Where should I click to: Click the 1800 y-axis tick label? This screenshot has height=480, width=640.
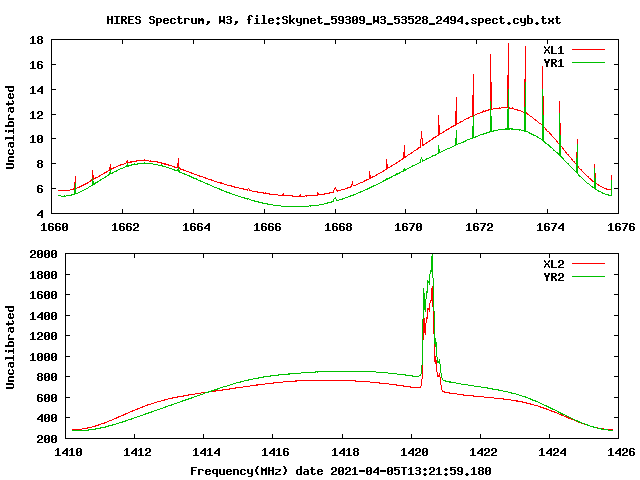point(43,275)
